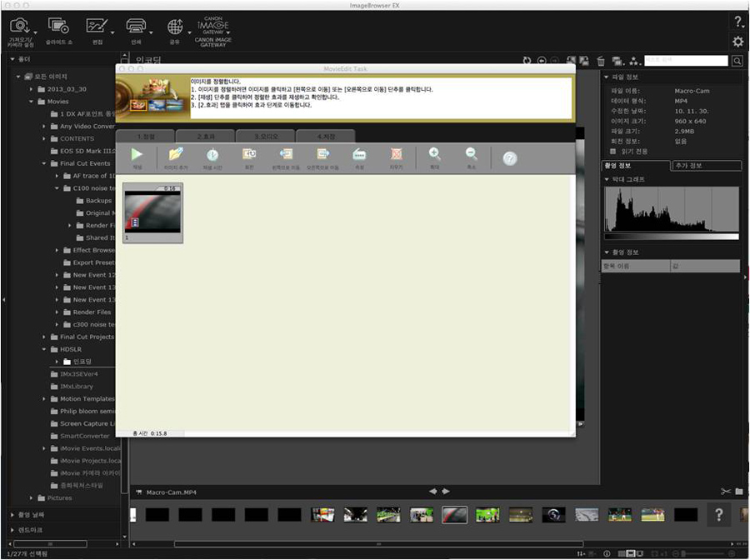Expand the landmark panel
750x560 pixels.
(x=12, y=530)
